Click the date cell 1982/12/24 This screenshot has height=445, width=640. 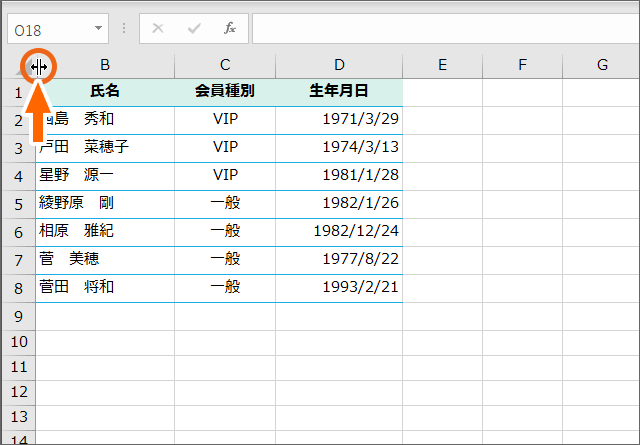click(339, 232)
